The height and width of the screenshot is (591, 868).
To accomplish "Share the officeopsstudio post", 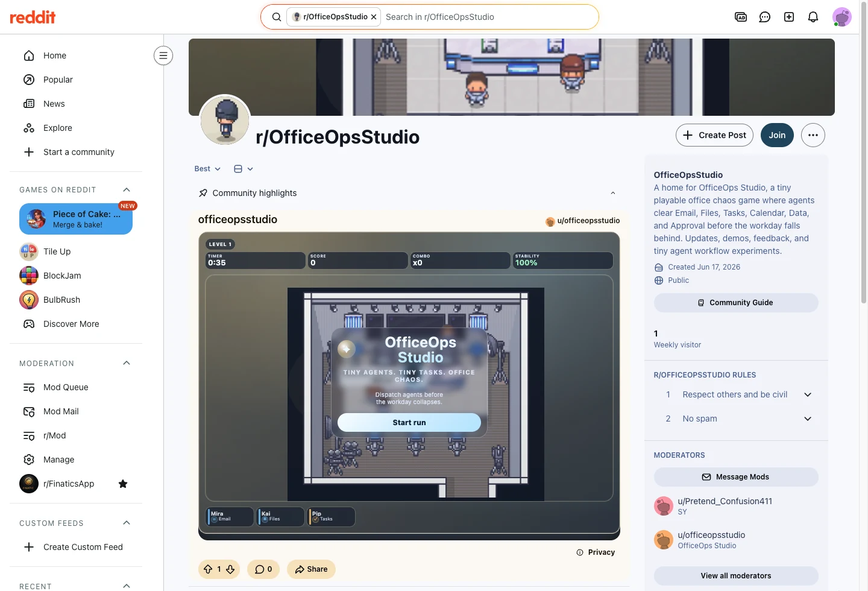I will click(311, 569).
